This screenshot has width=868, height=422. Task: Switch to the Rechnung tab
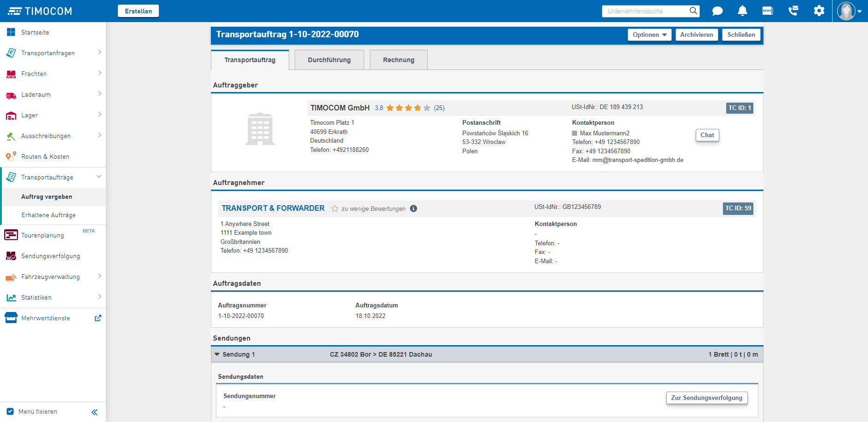click(x=399, y=60)
